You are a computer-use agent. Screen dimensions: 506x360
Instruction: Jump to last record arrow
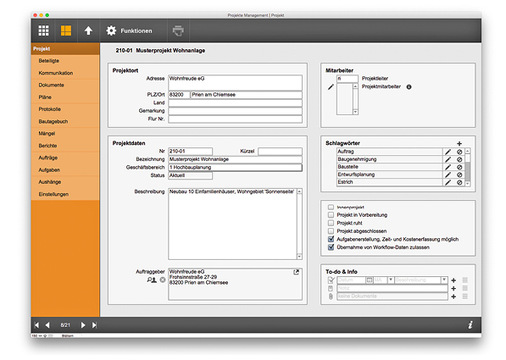(94, 325)
